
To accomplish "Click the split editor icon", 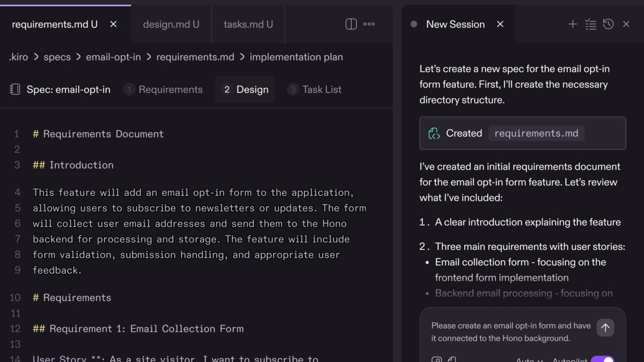I will click(351, 24).
